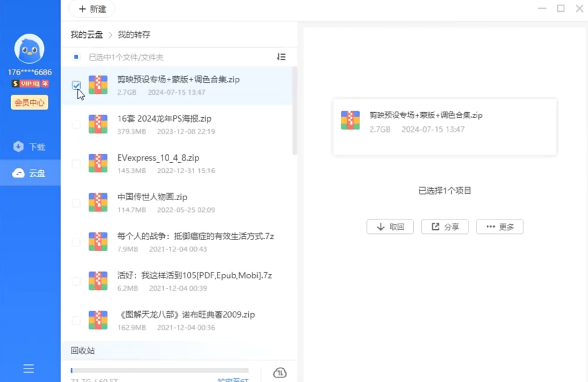Click archive icon in the preview card

350,120
